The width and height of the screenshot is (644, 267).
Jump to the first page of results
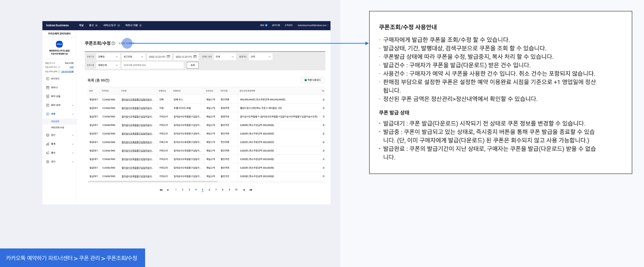tap(161, 190)
